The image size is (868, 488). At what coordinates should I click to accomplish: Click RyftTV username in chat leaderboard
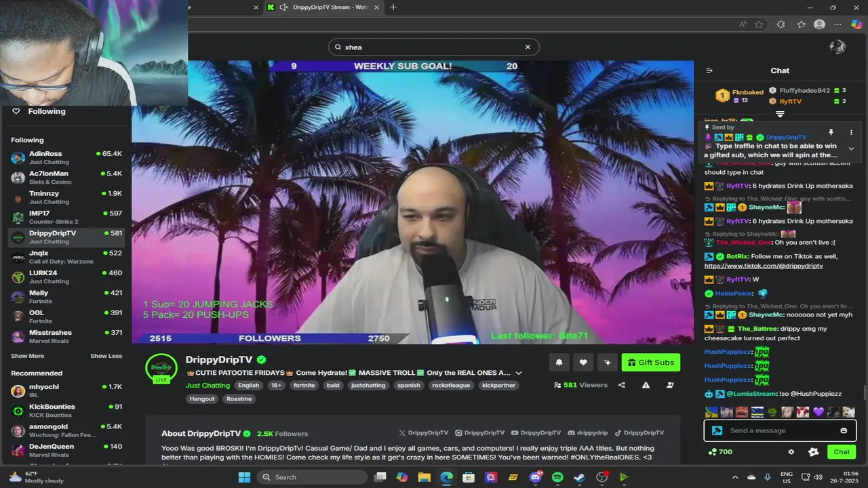790,101
